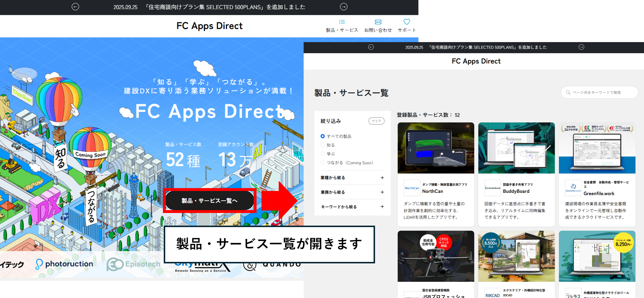Click next arrow in right-side news banner
Image resolution: width=644 pixels, height=298 pixels.
tap(581, 47)
